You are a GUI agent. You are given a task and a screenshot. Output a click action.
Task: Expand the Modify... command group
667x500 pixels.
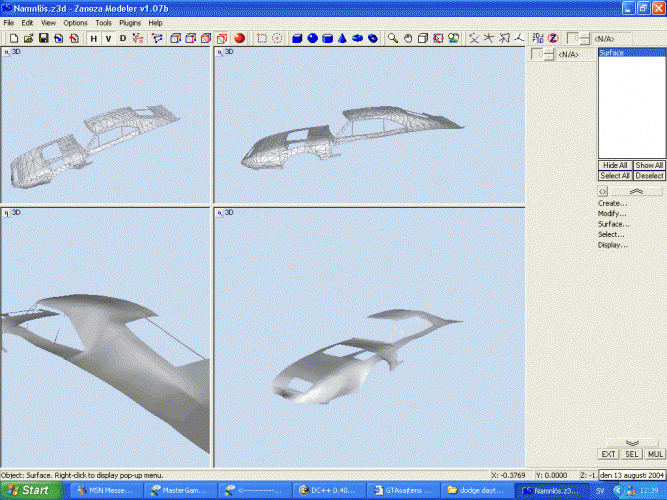pos(612,213)
